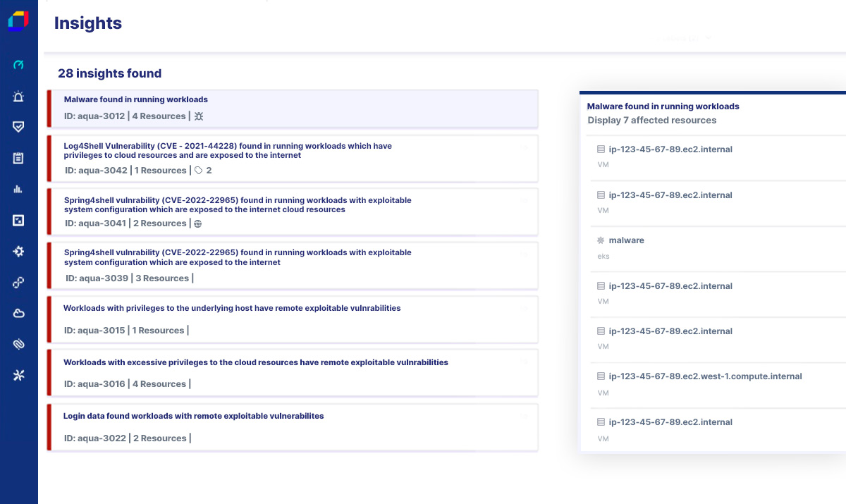The height and width of the screenshot is (504, 846).
Task: Open the clipboard icon in sidebar
Action: click(19, 158)
